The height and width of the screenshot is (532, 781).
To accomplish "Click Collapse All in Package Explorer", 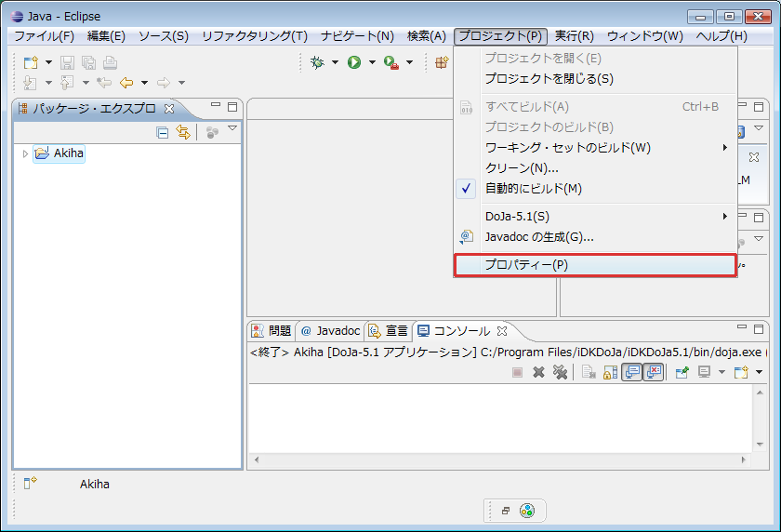I will 163,133.
